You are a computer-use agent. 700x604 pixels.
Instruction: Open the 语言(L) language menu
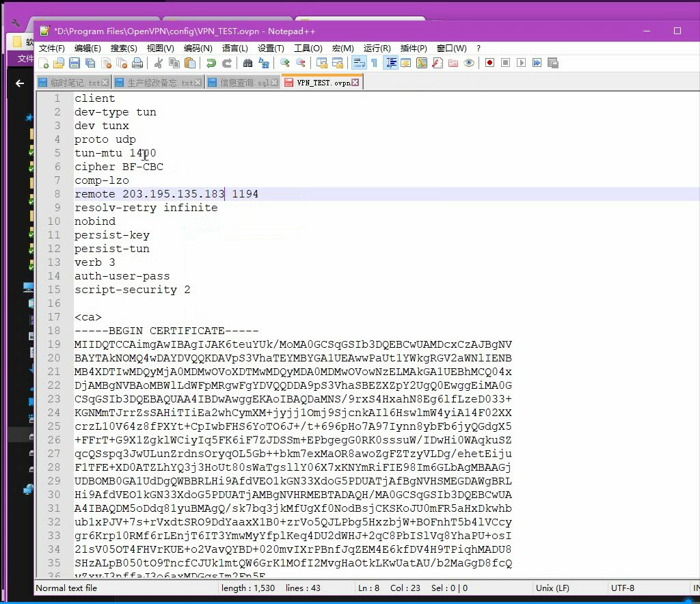click(235, 48)
